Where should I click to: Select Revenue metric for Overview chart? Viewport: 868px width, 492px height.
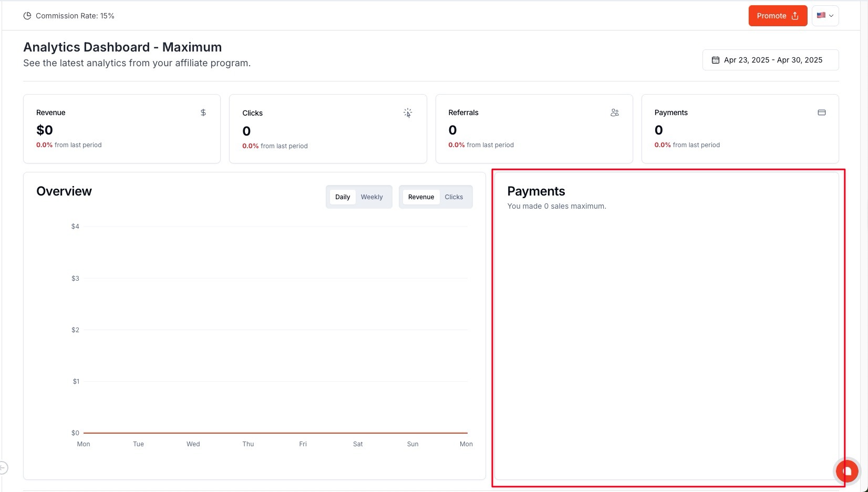coord(421,197)
